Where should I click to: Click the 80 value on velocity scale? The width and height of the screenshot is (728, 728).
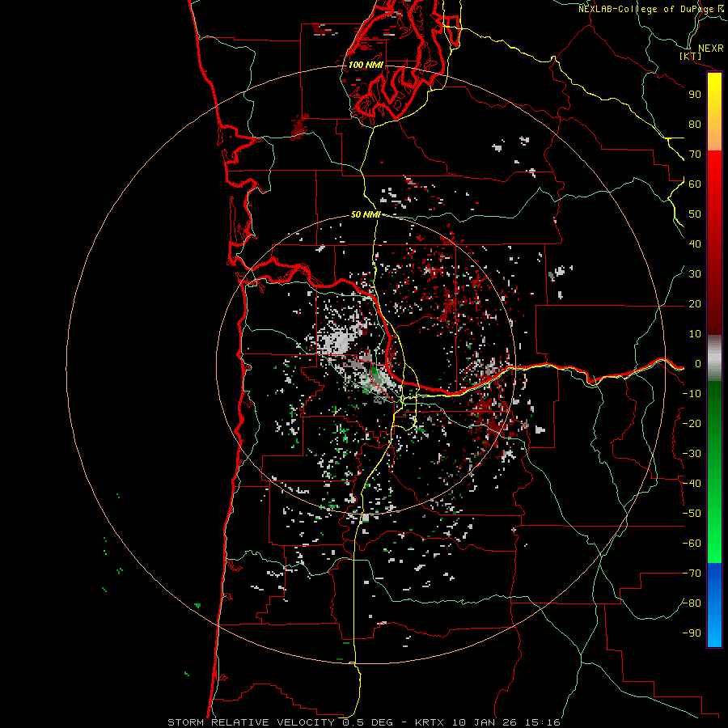(x=695, y=125)
